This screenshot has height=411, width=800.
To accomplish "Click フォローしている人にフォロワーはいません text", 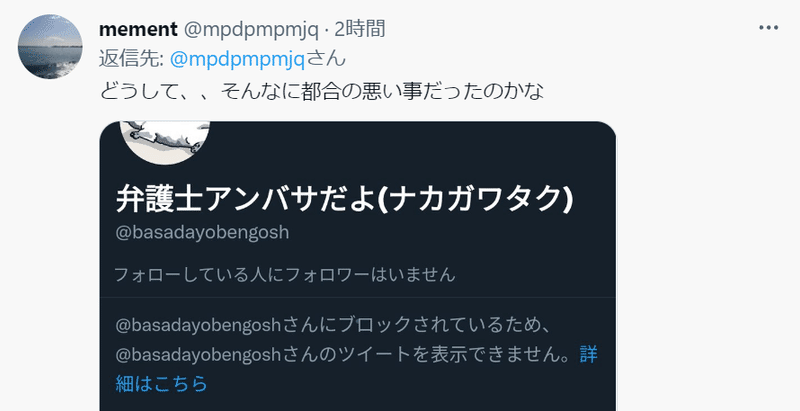I will coord(284,275).
